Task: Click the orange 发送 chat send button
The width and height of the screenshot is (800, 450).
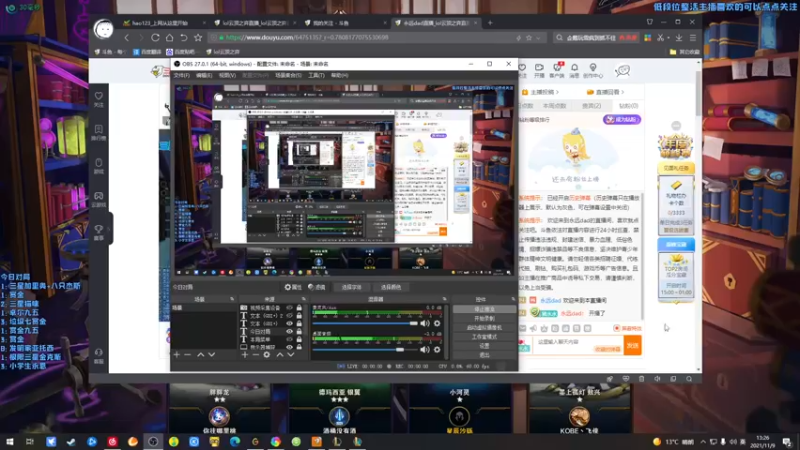Action: coord(632,345)
